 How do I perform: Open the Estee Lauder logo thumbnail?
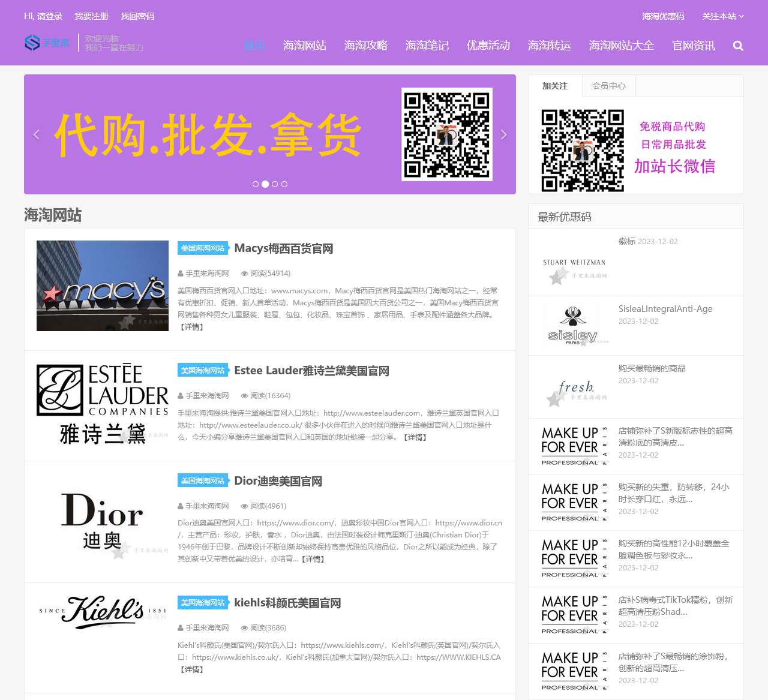click(x=103, y=404)
